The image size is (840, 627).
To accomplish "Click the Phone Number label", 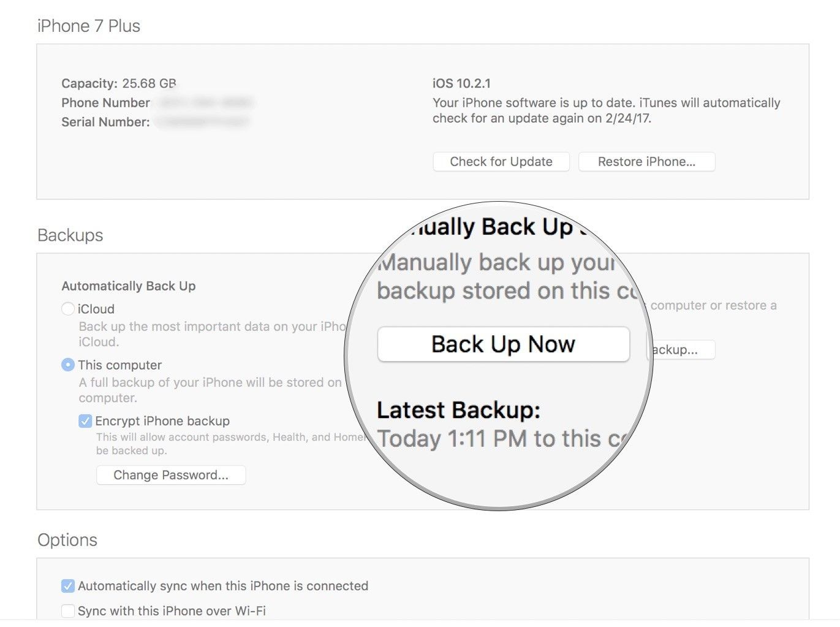I will coord(105,102).
